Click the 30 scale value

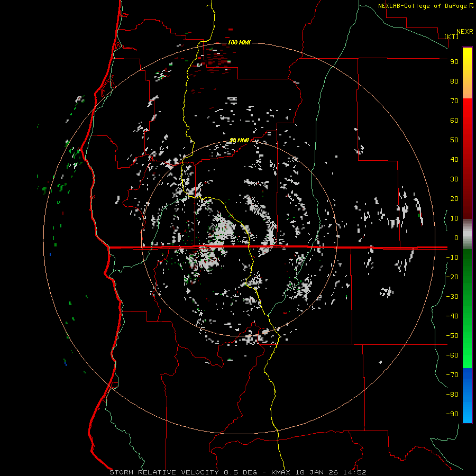pyautogui.click(x=454, y=179)
